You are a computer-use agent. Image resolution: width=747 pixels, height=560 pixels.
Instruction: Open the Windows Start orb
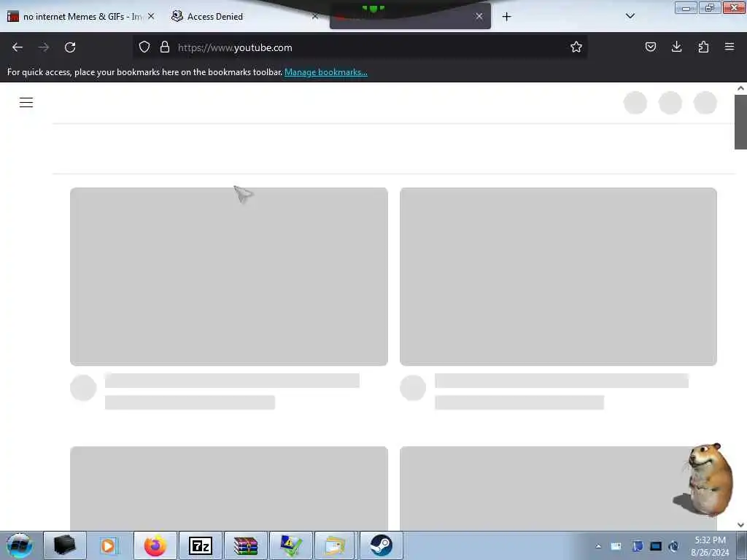[x=20, y=545]
